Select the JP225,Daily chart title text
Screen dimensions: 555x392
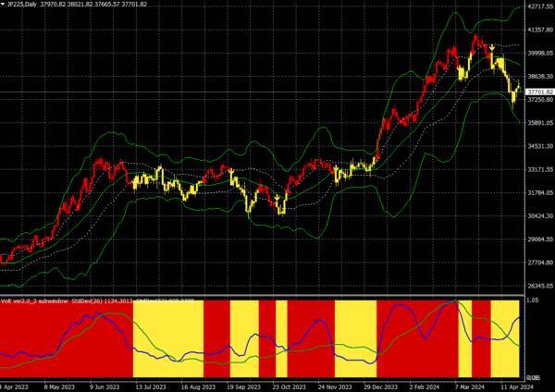(22, 5)
